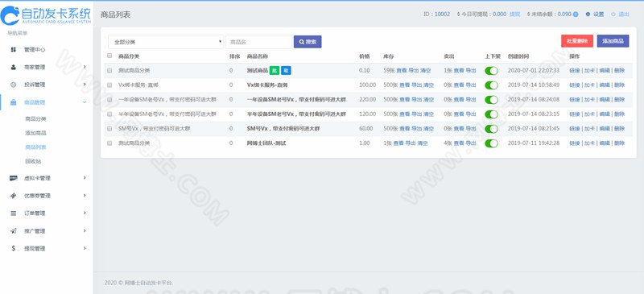Tick the checkbox for the Vx绑卡服务-直绑 row
644x294 pixels.
click(x=109, y=85)
